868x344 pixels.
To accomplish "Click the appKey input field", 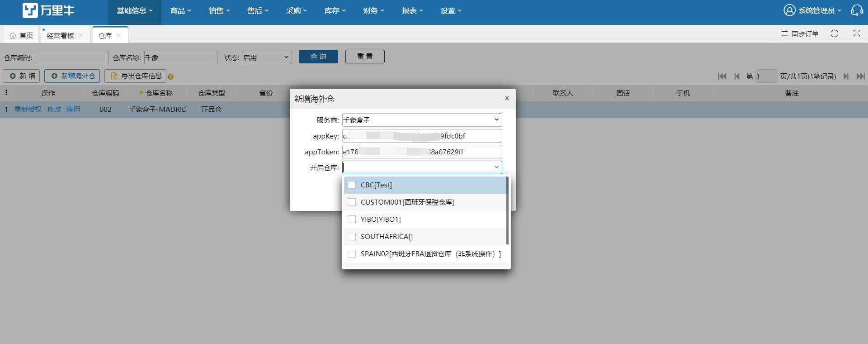I will coord(422,136).
